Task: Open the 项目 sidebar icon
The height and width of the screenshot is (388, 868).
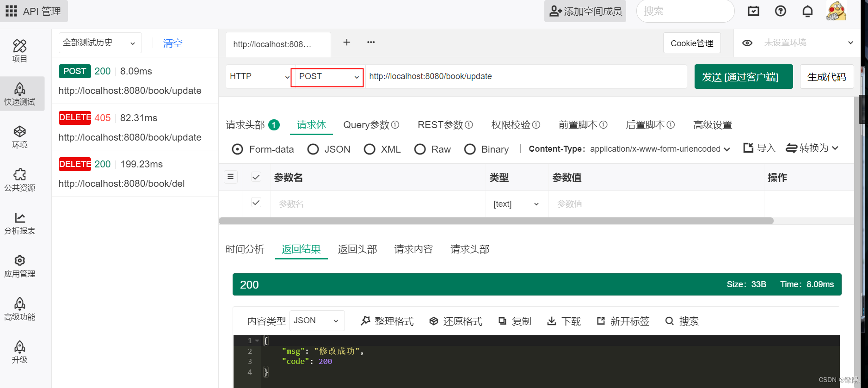Action: (19, 46)
